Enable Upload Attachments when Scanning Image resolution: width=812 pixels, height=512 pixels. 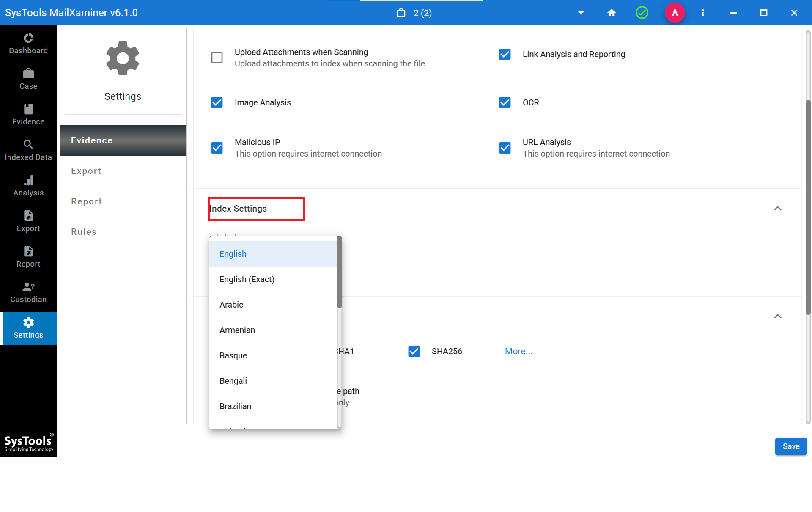point(217,58)
